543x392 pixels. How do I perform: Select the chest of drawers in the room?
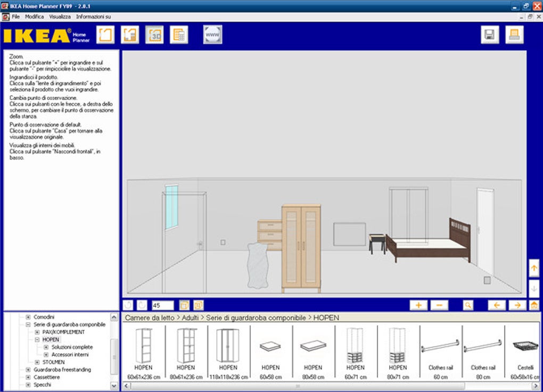click(269, 235)
